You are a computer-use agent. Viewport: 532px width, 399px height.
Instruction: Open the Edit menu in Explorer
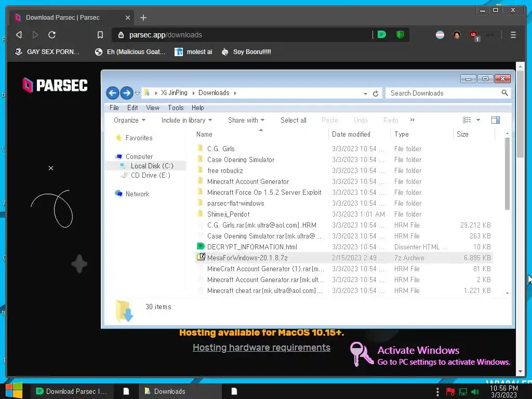click(132, 108)
